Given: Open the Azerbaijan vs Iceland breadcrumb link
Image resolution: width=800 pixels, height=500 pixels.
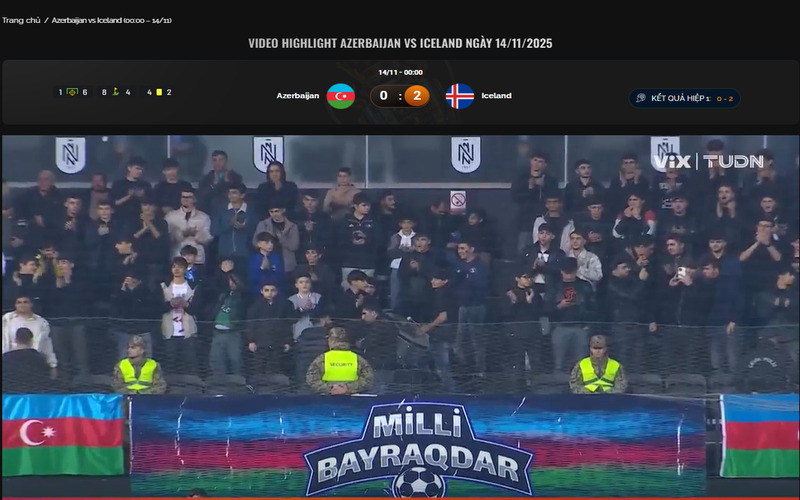Looking at the screenshot, I should pyautogui.click(x=111, y=20).
